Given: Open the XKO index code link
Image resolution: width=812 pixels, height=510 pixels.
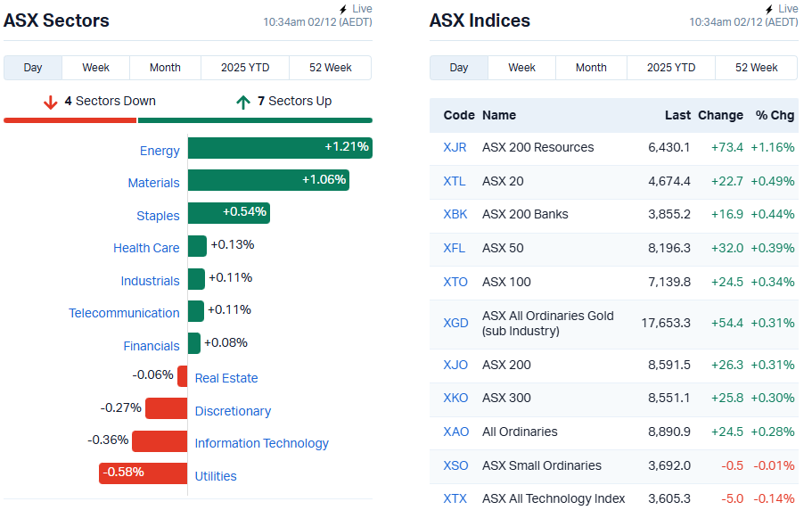Looking at the screenshot, I should [455, 399].
